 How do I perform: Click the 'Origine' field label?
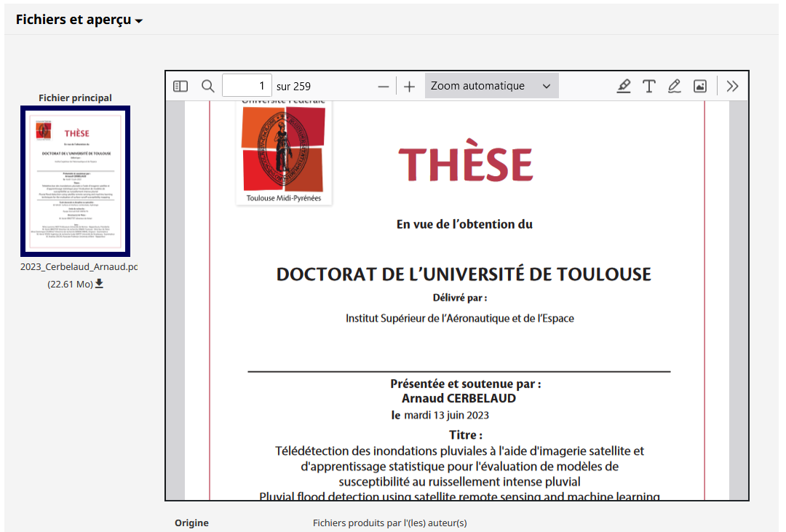(191, 523)
